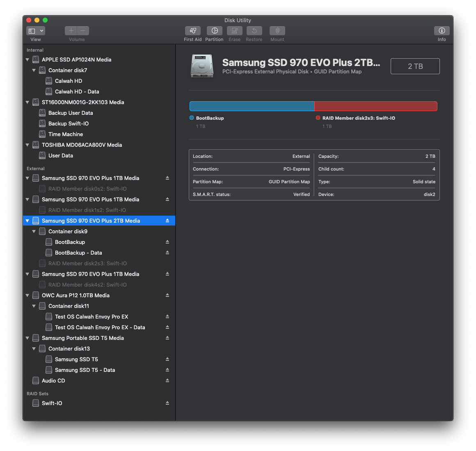Click the large disk drive icon in detail pane
This screenshot has height=451, width=476.
(202, 66)
